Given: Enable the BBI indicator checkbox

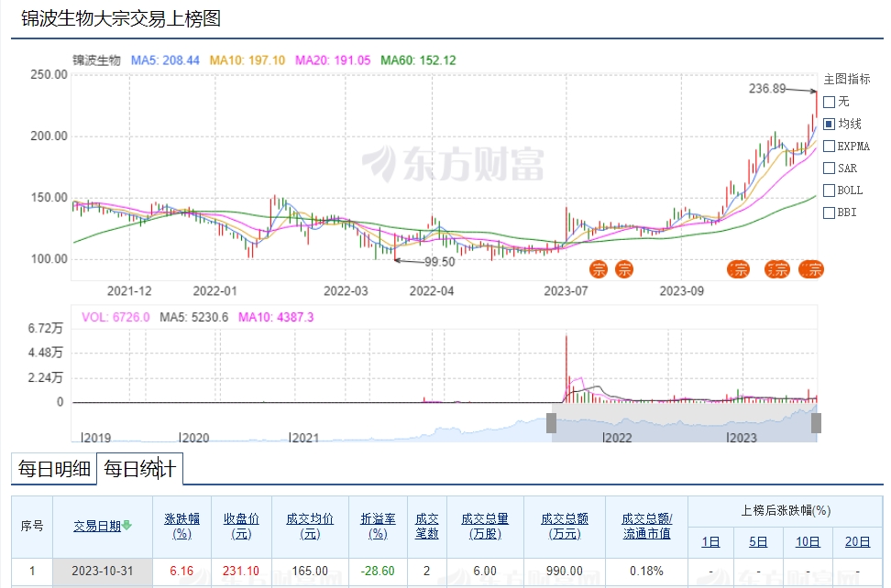Looking at the screenshot, I should 830,212.
